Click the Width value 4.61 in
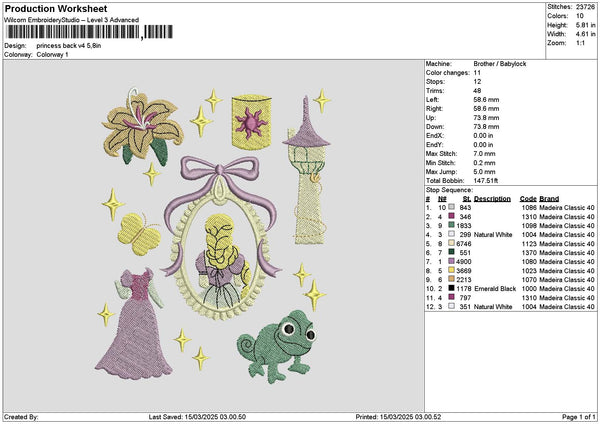Viewport: 600px width, 424px height. tap(585, 34)
